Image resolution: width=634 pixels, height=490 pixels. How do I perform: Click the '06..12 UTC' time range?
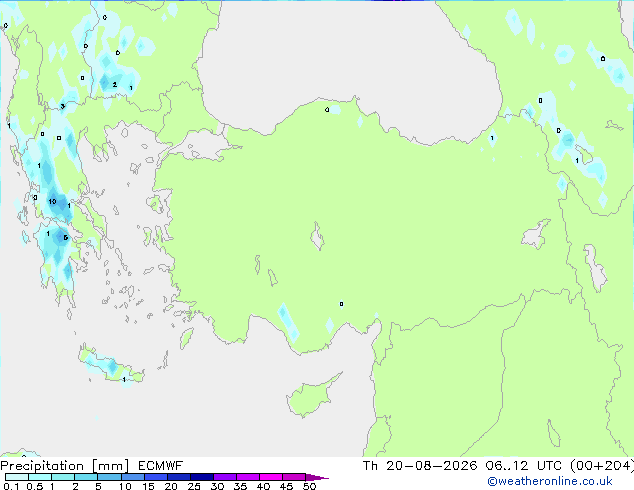(x=523, y=466)
